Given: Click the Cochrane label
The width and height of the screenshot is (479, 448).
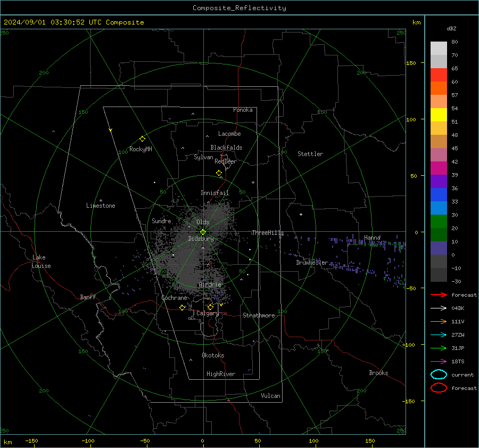Looking at the screenshot, I should (174, 298).
